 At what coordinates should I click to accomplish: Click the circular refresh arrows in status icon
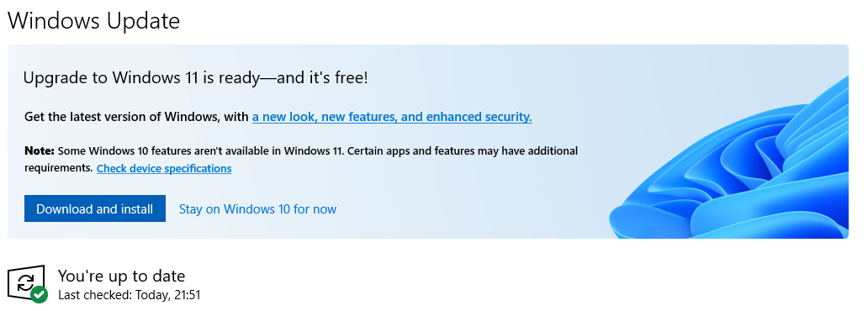point(25,282)
